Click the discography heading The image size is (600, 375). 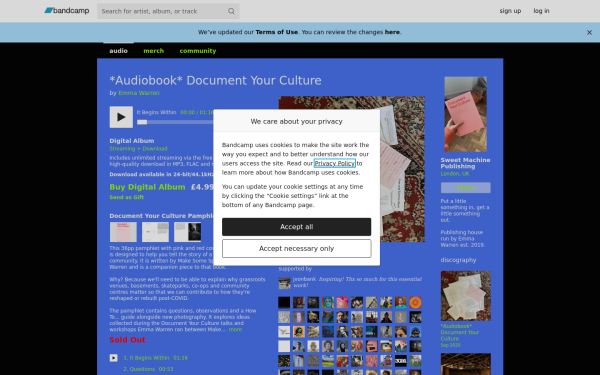[x=458, y=260]
